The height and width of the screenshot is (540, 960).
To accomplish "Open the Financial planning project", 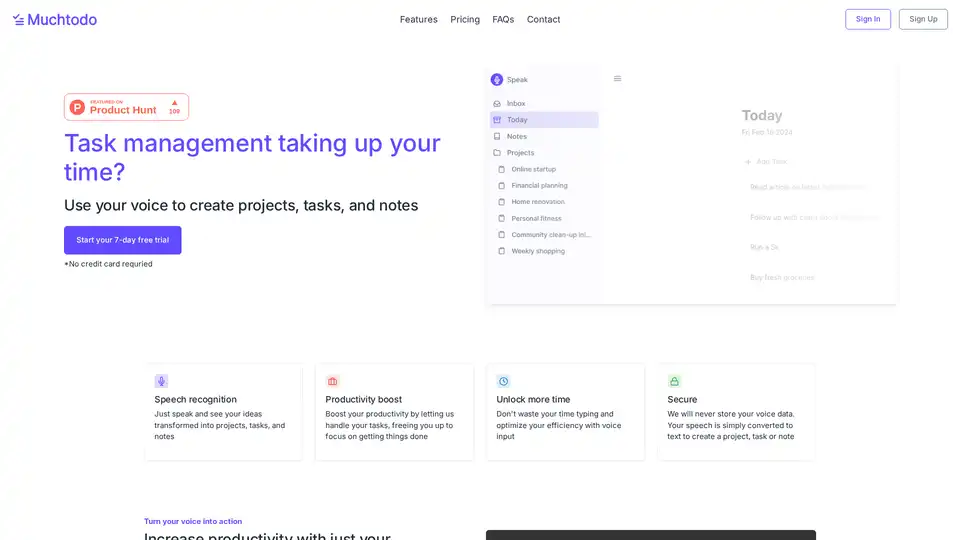I will [539, 185].
